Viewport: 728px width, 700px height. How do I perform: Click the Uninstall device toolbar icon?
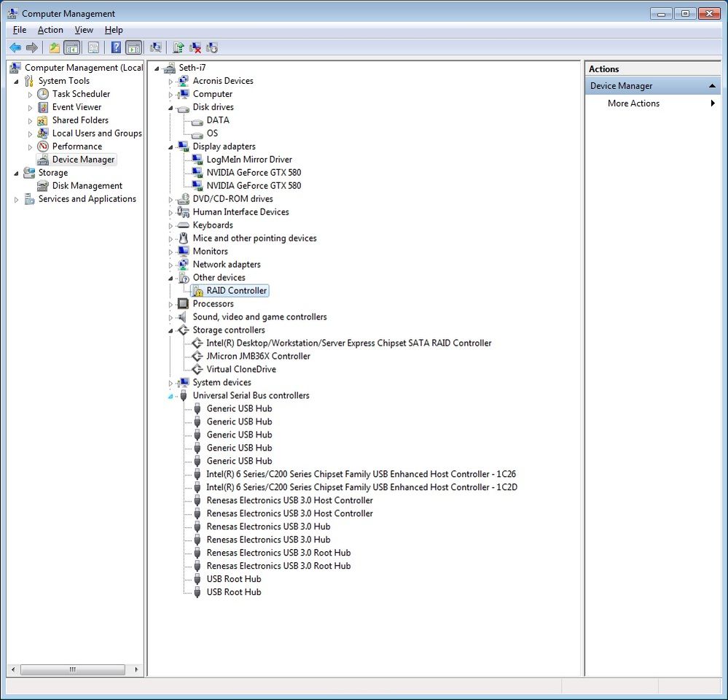click(195, 47)
